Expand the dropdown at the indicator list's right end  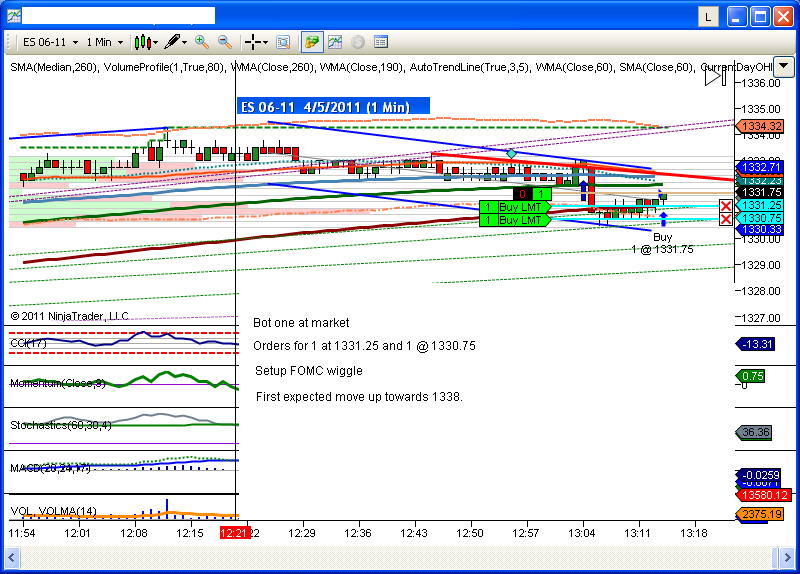(784, 66)
